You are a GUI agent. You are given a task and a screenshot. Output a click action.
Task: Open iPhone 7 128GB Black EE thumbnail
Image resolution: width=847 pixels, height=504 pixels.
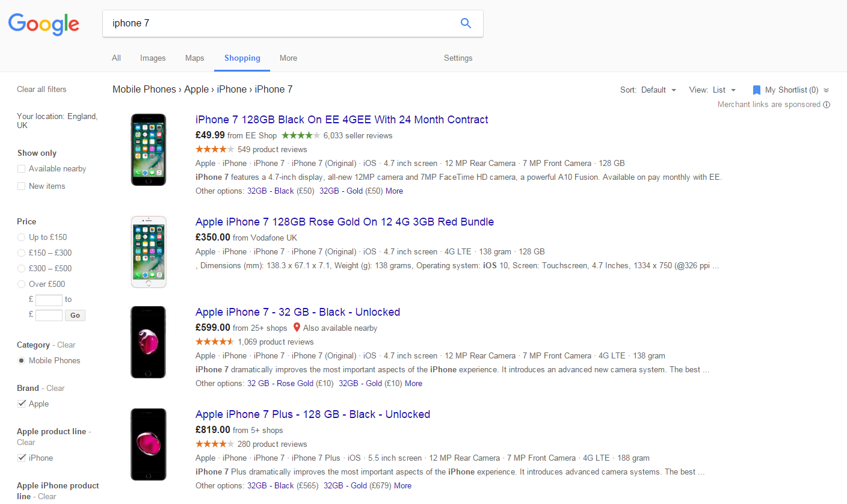149,150
